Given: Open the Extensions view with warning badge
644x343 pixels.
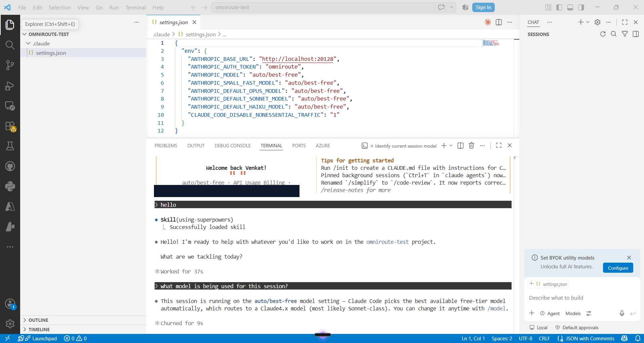Looking at the screenshot, I should tap(10, 126).
